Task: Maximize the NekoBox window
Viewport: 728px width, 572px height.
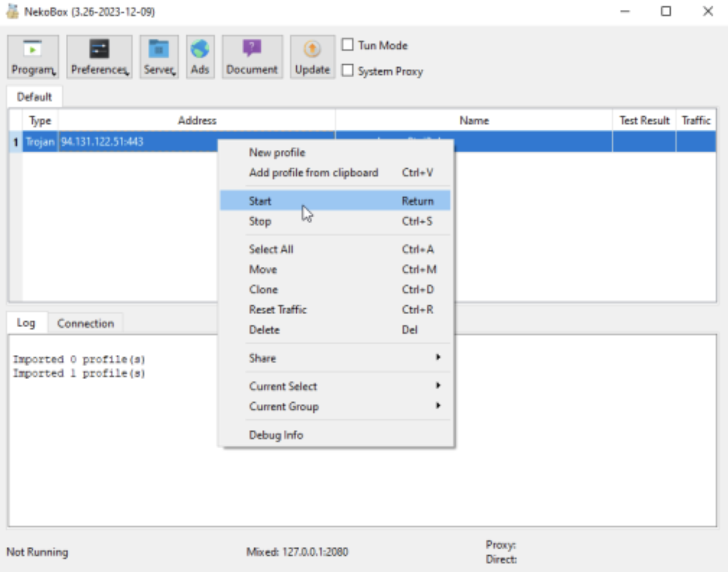Action: click(x=666, y=11)
